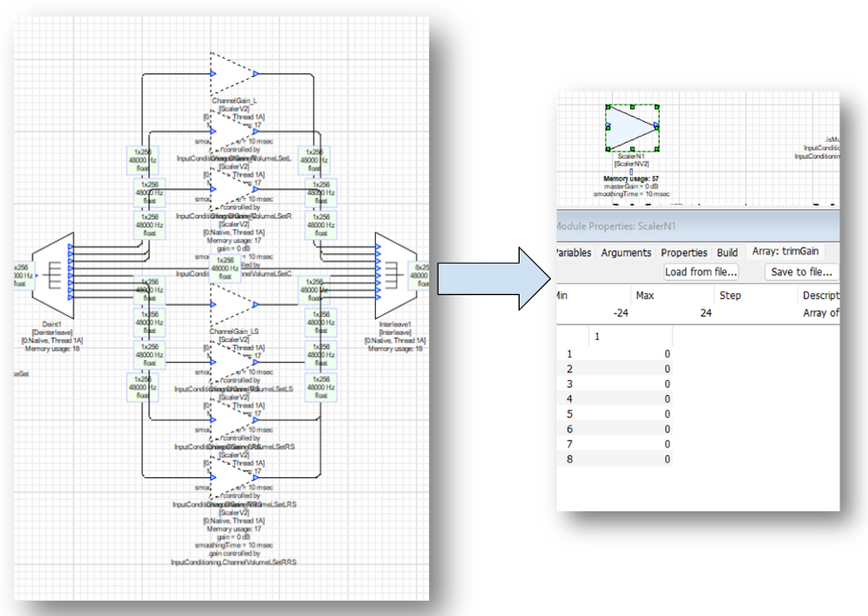Select the ScalerN1 module triangle
The height and width of the screenshot is (616, 868).
point(631,128)
